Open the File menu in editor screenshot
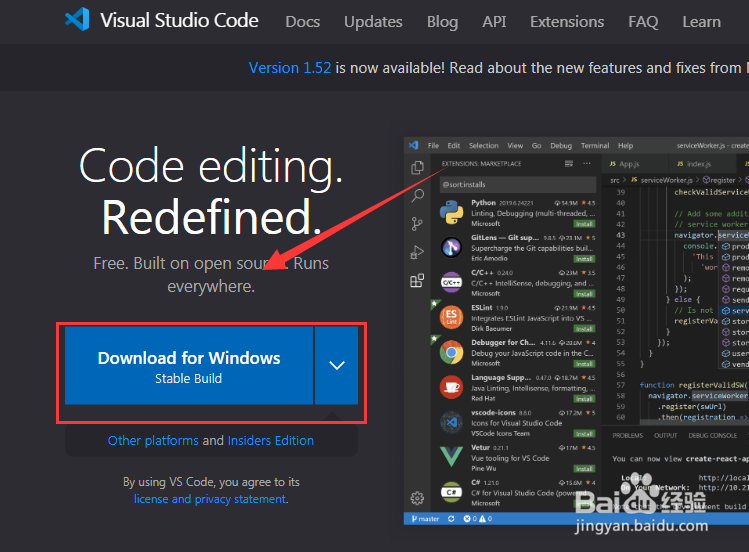The image size is (749, 552). 433,146
